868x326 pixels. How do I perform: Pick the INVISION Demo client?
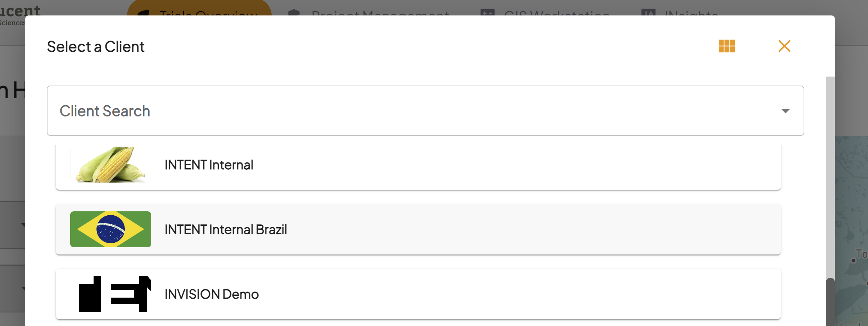(x=418, y=294)
